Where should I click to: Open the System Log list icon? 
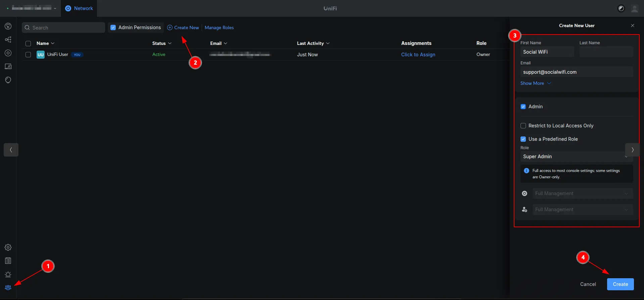pyautogui.click(x=8, y=261)
